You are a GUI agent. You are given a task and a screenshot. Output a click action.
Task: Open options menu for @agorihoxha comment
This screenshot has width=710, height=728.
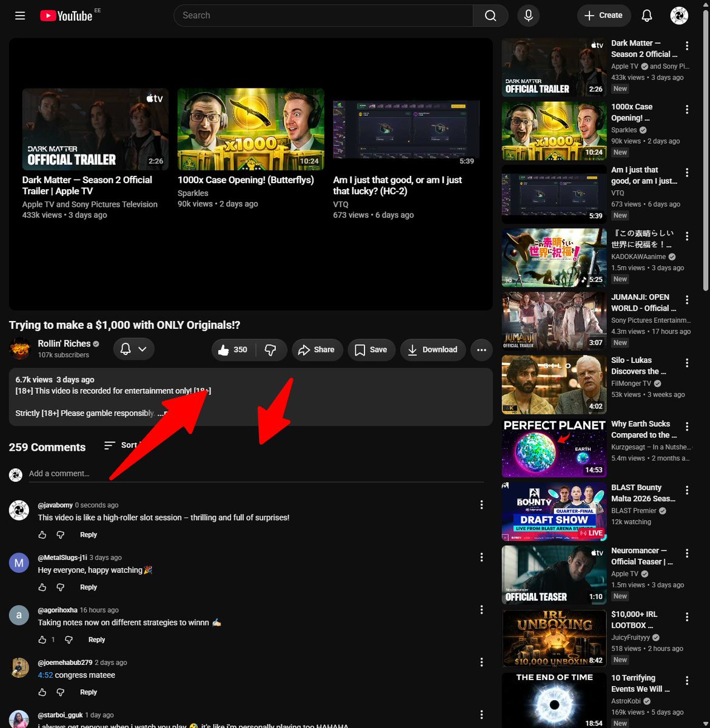[x=481, y=610]
